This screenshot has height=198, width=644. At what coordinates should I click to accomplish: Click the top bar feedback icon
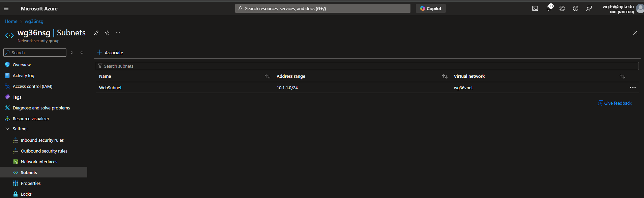[x=589, y=8]
